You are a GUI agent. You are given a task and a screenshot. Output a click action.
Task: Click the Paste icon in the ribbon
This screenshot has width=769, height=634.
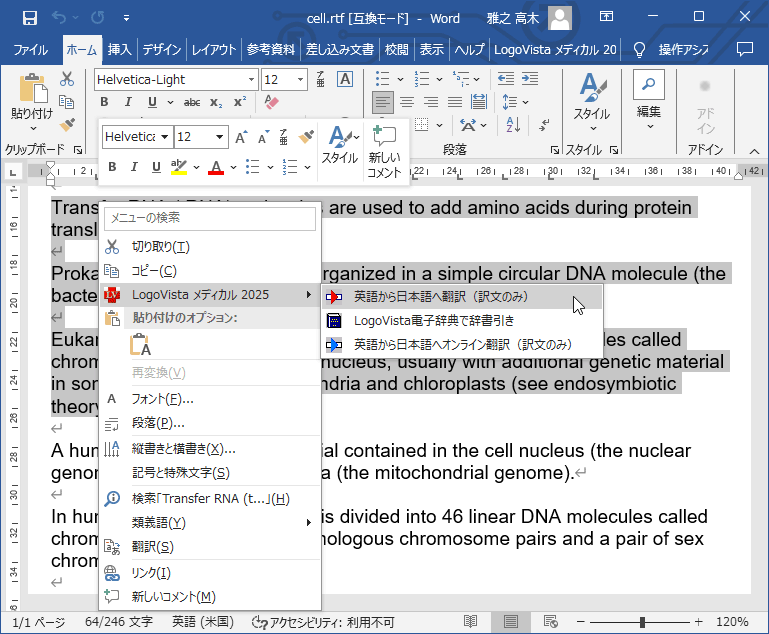coord(32,90)
